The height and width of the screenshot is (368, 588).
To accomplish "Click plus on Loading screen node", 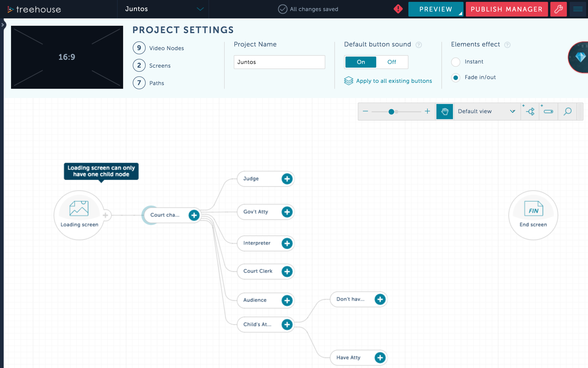I will pyautogui.click(x=106, y=215).
